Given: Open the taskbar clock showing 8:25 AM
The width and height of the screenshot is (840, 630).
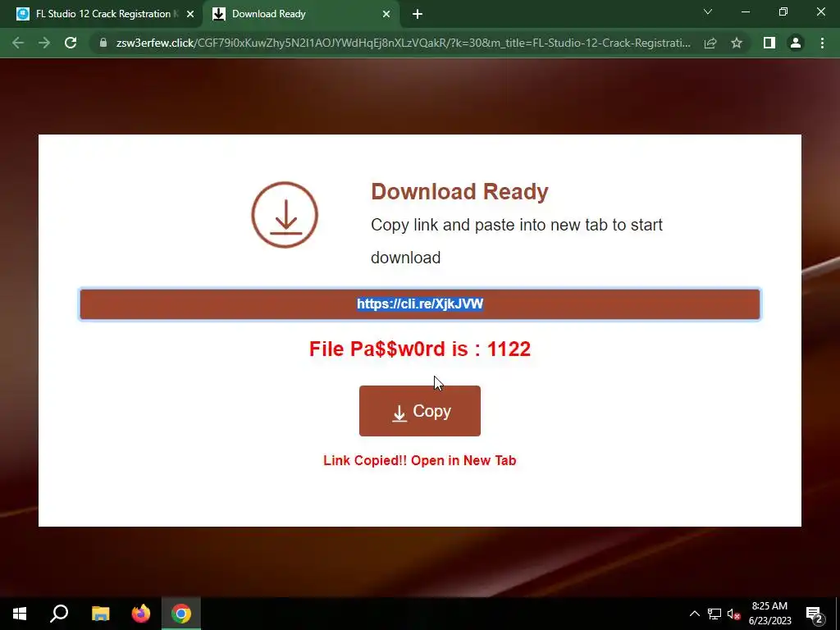Looking at the screenshot, I should coord(769,614).
